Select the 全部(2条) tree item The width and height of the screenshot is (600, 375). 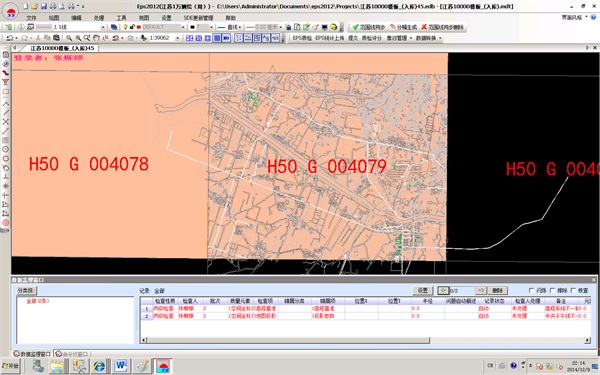(x=38, y=301)
